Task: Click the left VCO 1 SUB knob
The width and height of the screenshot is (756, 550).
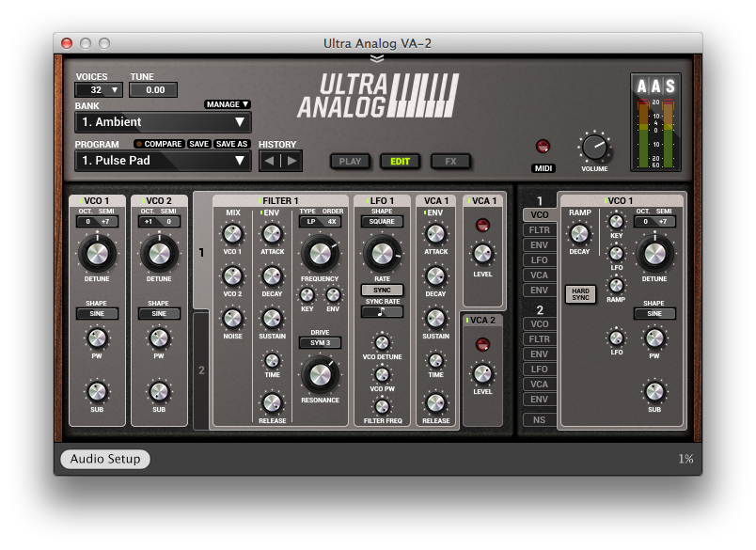Action: (97, 391)
